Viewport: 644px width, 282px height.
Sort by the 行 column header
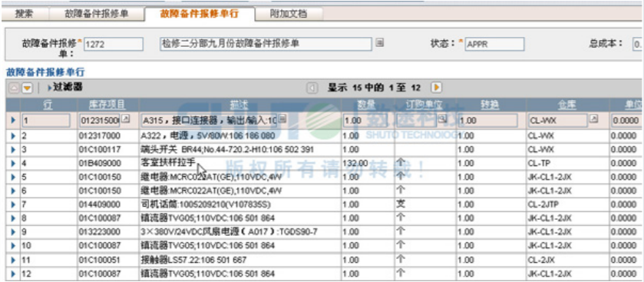(x=48, y=105)
